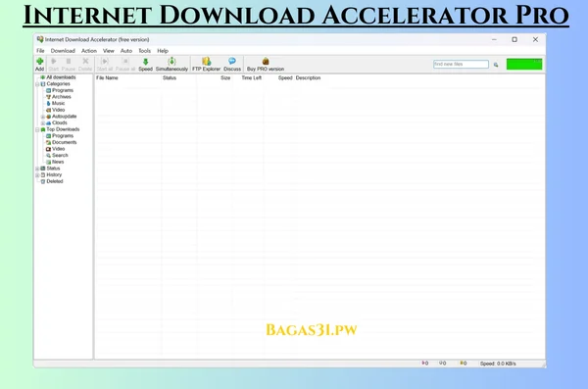Click inside the find new files field
This screenshot has height=389, width=588.
(461, 64)
